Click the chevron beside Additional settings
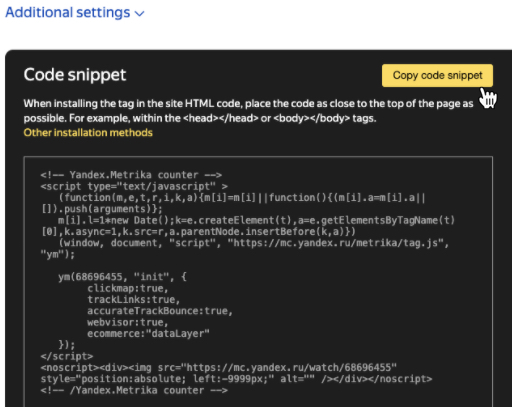 point(139,14)
